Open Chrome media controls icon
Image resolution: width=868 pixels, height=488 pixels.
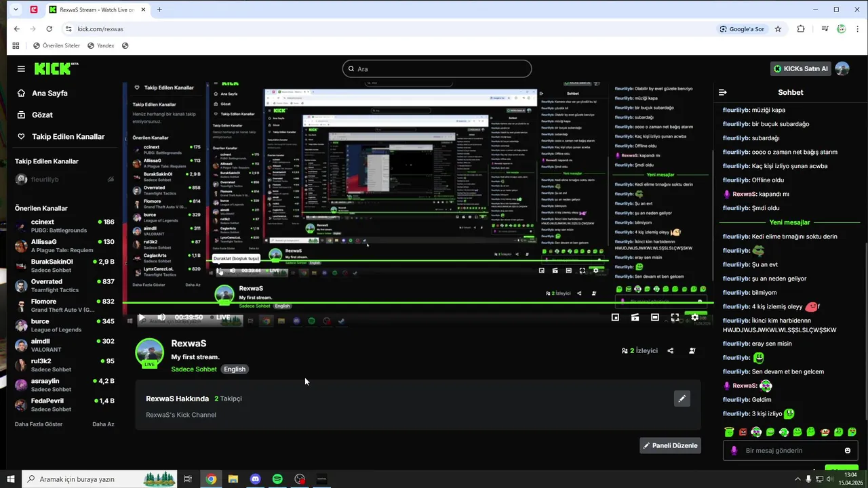click(825, 29)
